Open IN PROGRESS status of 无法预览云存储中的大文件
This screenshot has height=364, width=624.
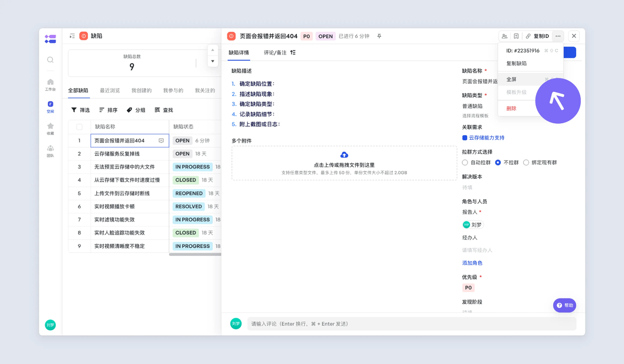tap(192, 167)
